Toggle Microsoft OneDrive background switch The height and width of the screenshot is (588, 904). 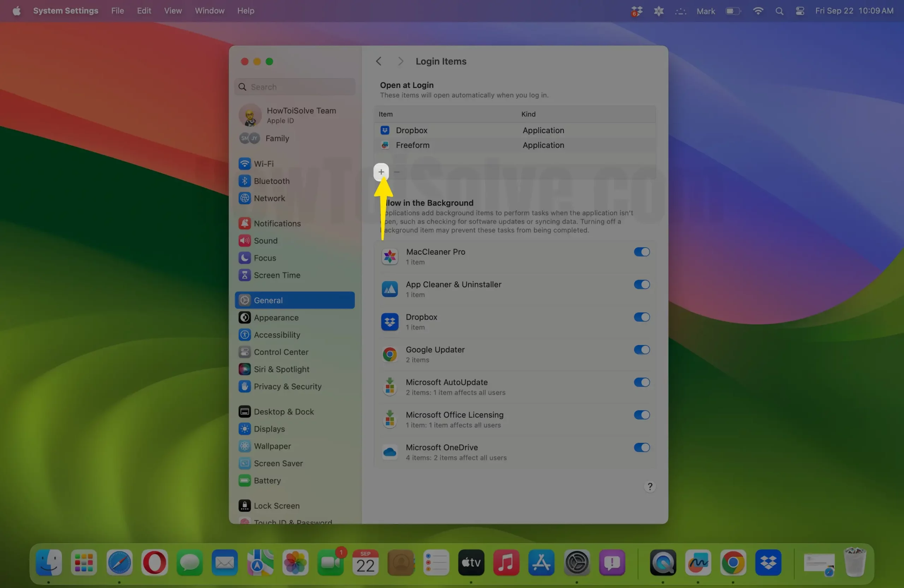642,448
